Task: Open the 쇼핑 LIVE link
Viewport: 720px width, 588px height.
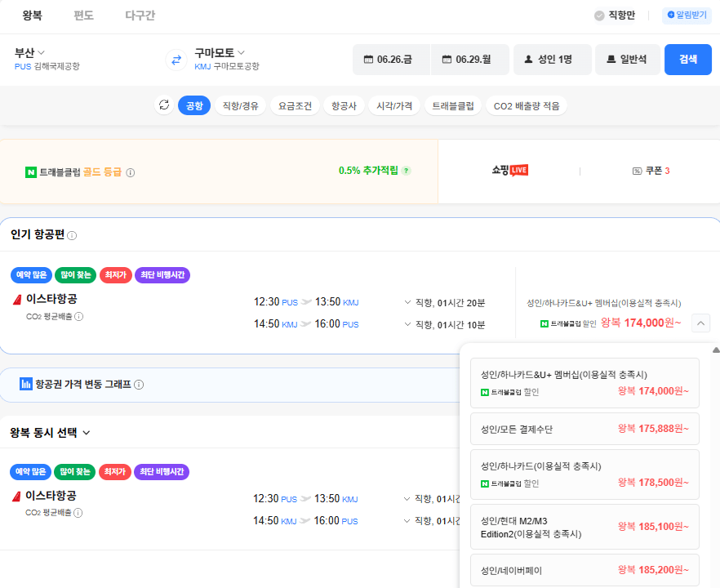Action: (x=509, y=171)
